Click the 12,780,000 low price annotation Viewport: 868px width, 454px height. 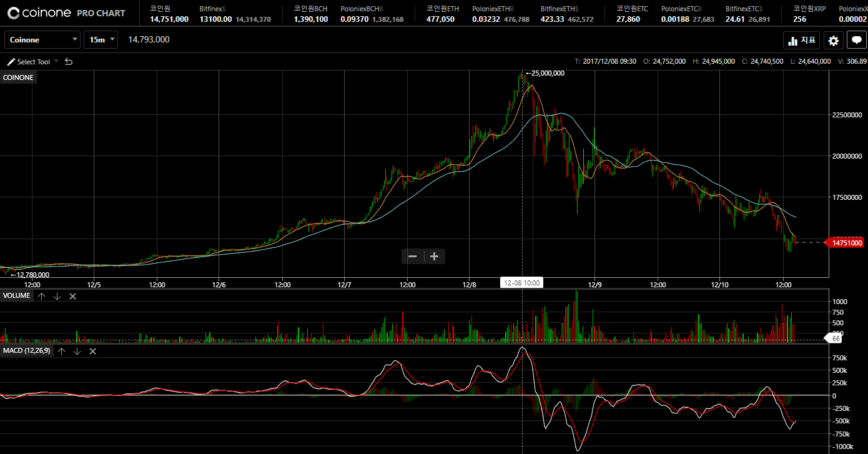(30, 275)
